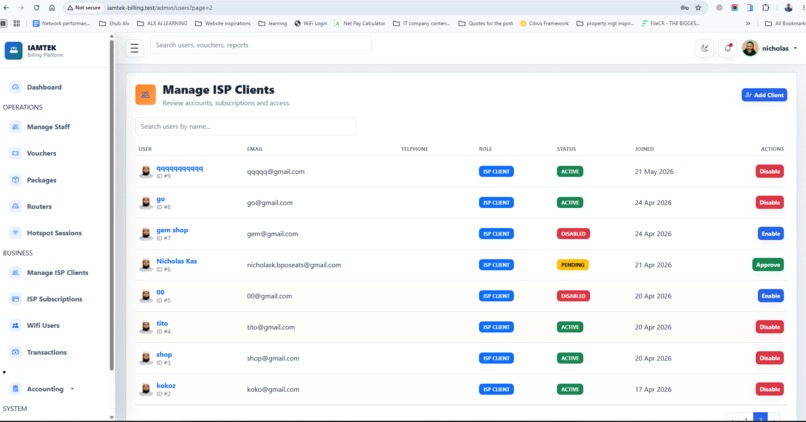Click the browser address bar URL

pos(159,8)
